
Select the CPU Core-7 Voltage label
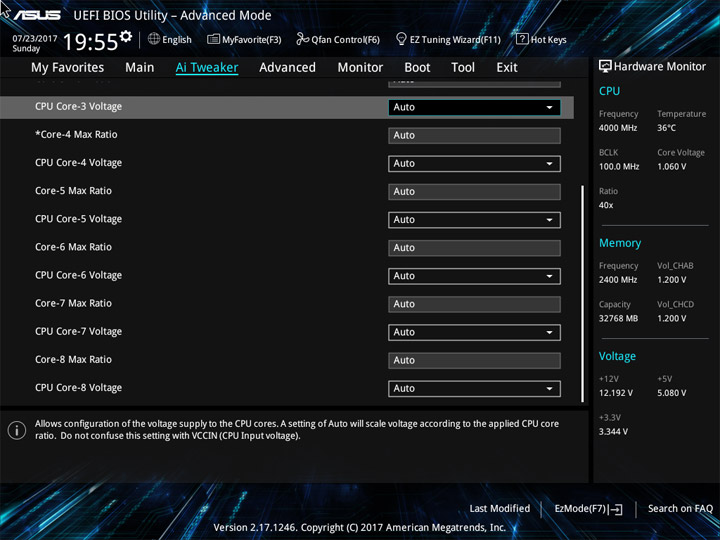point(79,332)
